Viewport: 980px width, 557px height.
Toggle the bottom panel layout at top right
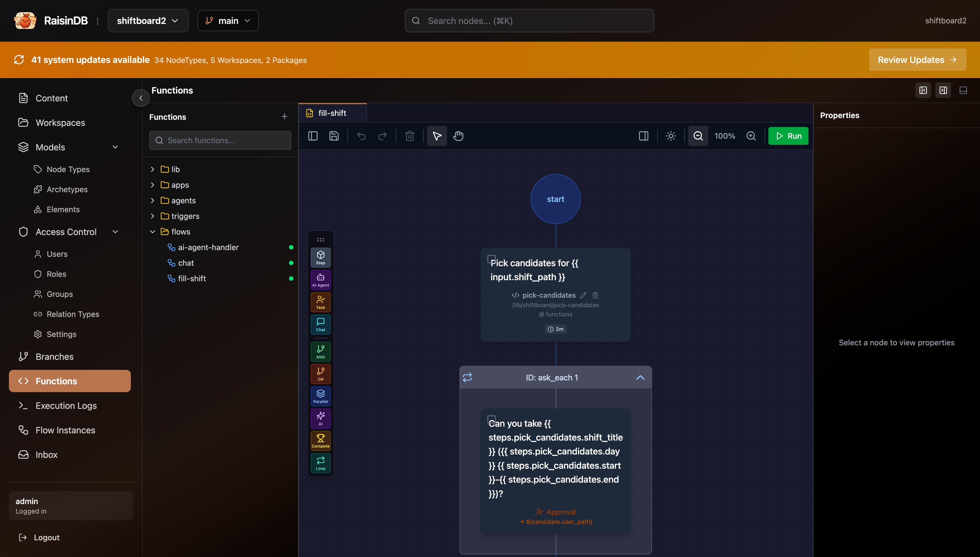click(963, 90)
